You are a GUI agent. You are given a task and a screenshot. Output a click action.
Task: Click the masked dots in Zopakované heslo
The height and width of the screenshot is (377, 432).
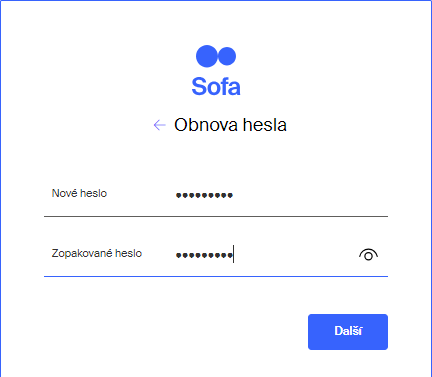coord(204,255)
